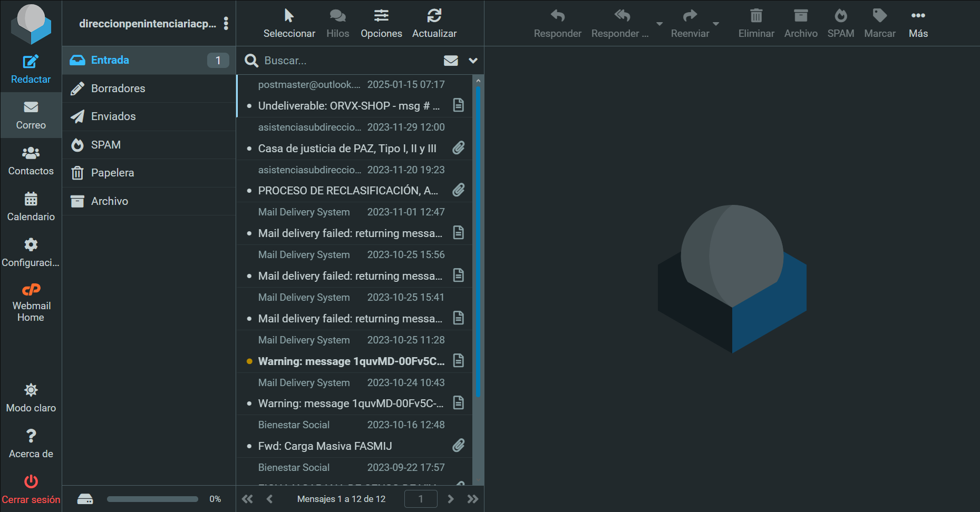Open the Correo mail section
Screen dimensions: 980x512
[x=31, y=115]
